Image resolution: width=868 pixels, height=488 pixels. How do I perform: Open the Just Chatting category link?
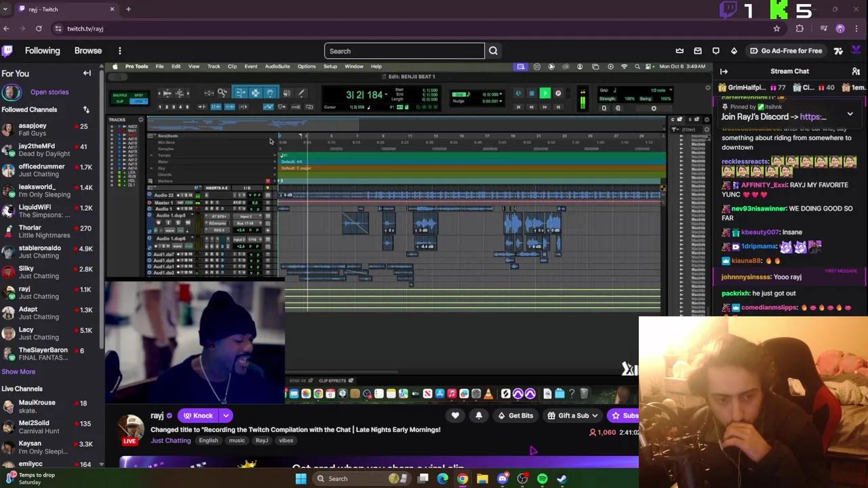tap(170, 441)
